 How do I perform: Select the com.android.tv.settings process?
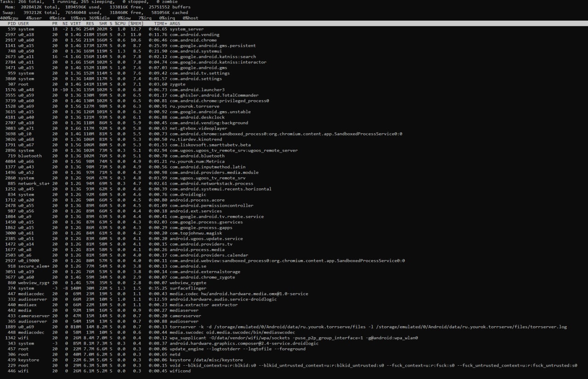200,73
